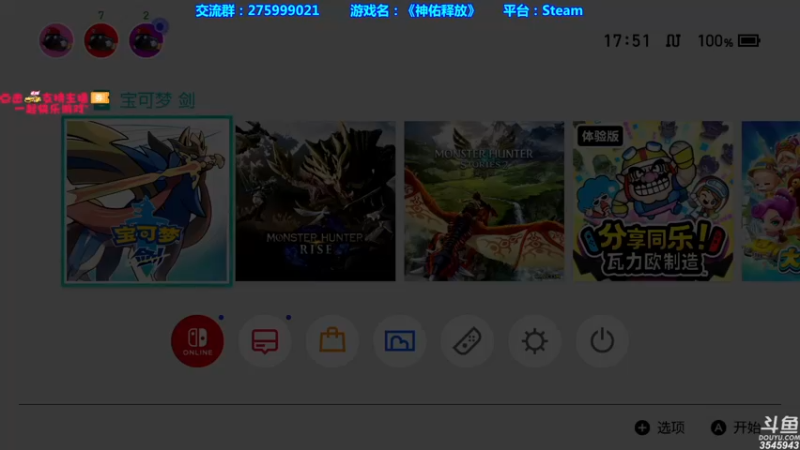Click the 体验版 label on Wario tile
The width and height of the screenshot is (800, 450).
(600, 136)
